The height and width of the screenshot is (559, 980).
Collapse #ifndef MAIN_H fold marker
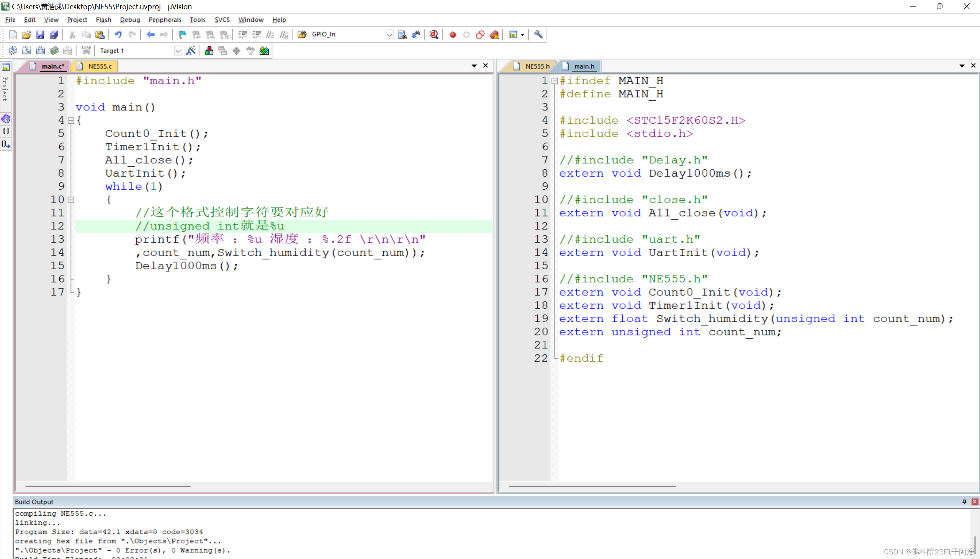(x=555, y=81)
